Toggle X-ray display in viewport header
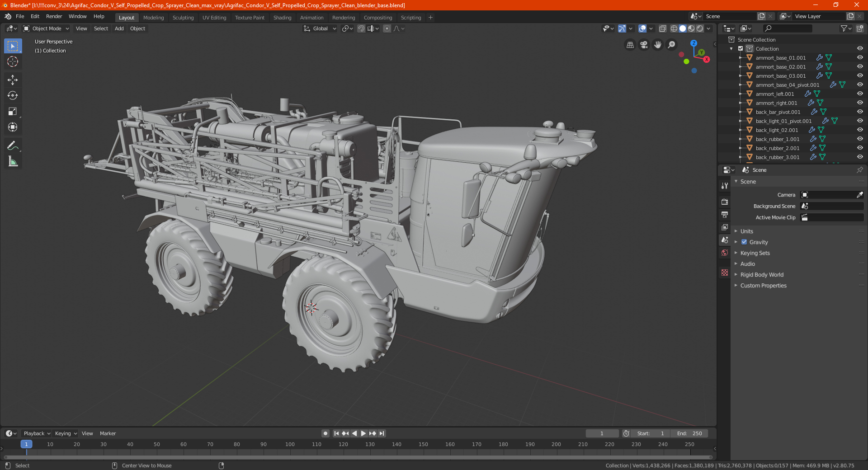 pyautogui.click(x=662, y=28)
